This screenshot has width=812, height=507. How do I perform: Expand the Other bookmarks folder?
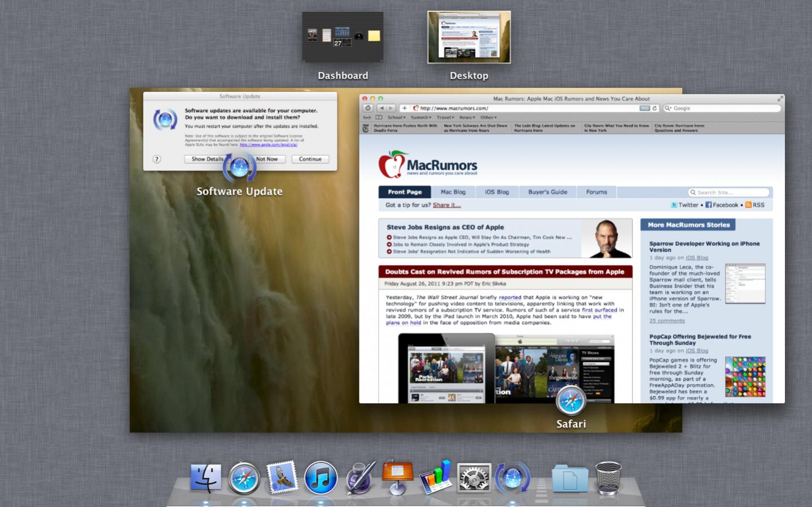coord(489,117)
